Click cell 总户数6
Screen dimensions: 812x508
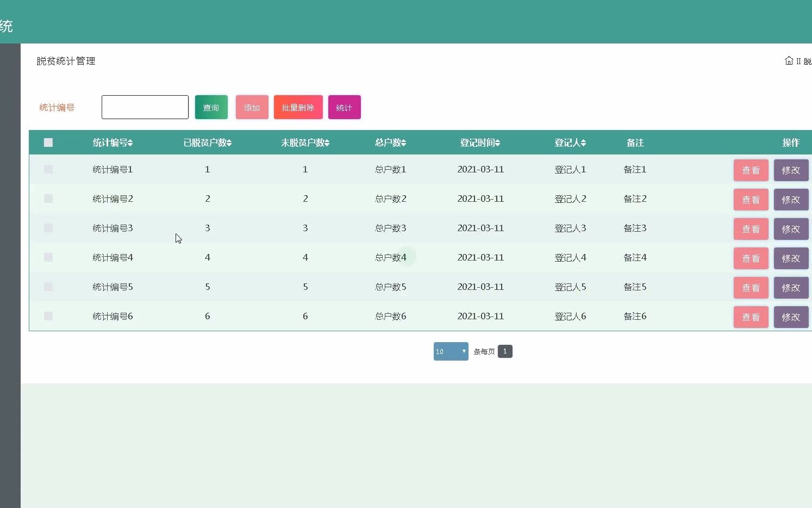coord(390,316)
